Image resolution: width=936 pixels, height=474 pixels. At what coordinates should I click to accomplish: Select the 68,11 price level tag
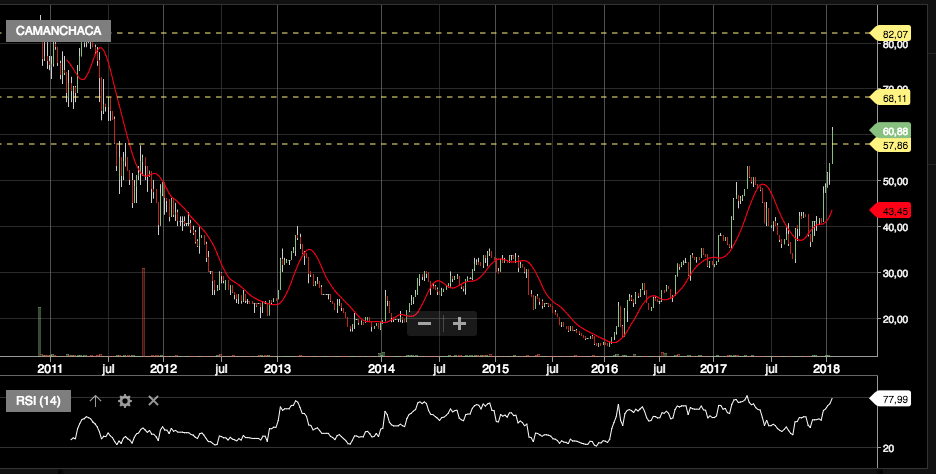point(894,98)
